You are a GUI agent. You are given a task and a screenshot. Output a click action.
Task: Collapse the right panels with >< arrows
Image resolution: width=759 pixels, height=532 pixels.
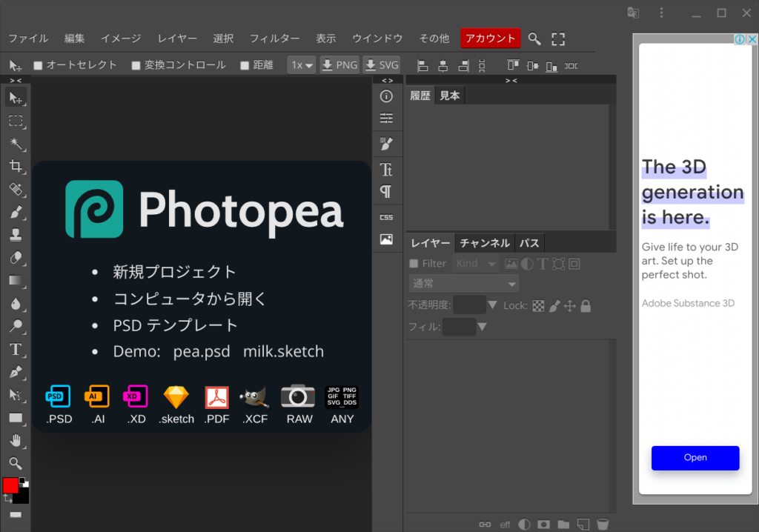pos(511,81)
